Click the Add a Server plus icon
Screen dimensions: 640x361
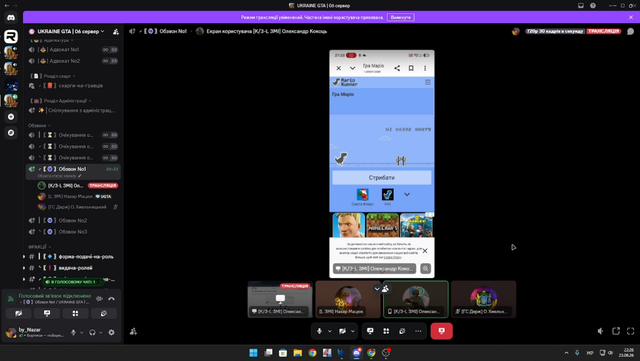(11, 117)
